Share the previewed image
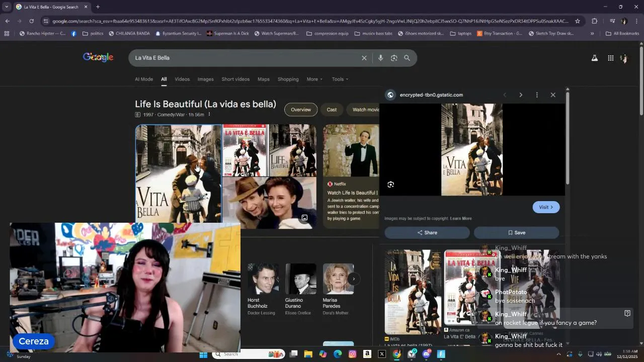 (x=427, y=233)
